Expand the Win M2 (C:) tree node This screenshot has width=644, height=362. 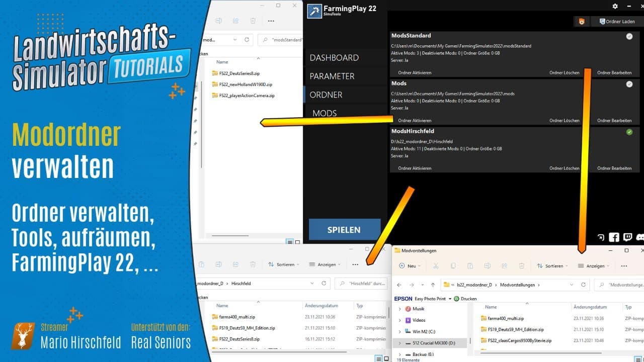pos(399,332)
